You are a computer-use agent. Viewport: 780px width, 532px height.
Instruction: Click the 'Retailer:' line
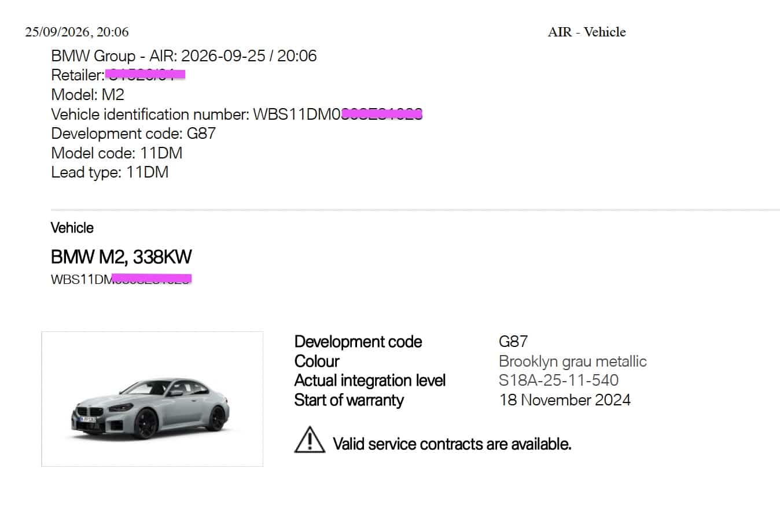118,75
